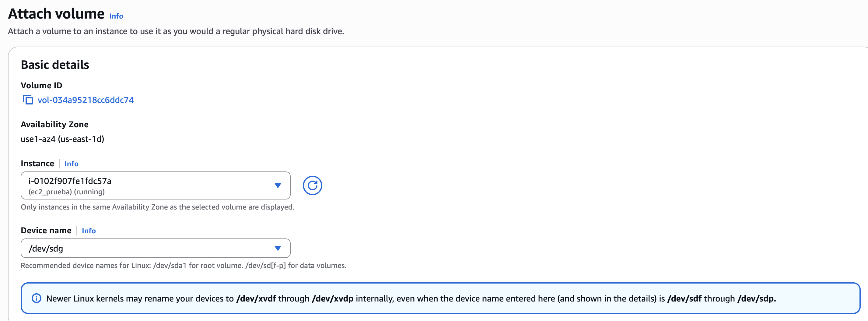Refresh the instance list with the circular arrow
Screen dimensions: 868x321
click(x=312, y=185)
